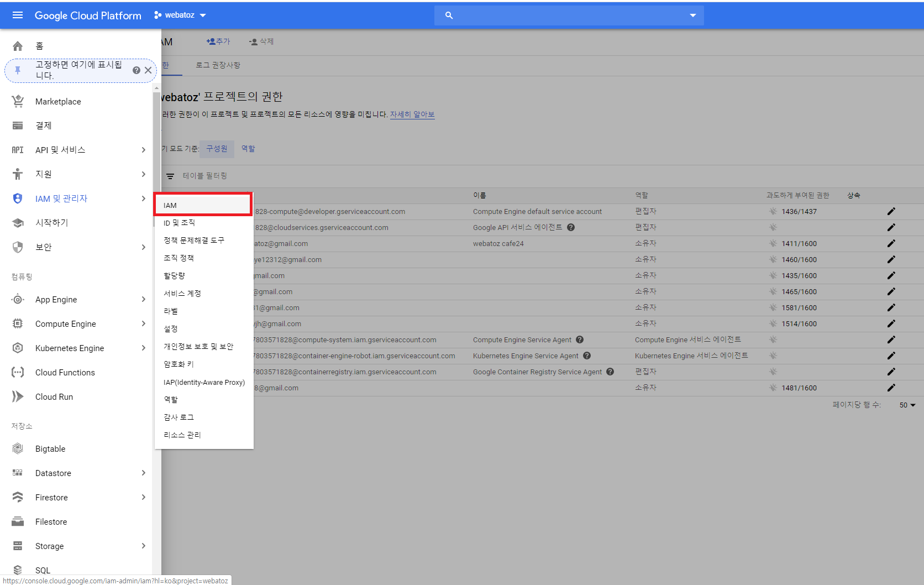Viewport: 924px width, 585px height.
Task: Expand App Engine submenu arrow
Action: pyautogui.click(x=143, y=299)
